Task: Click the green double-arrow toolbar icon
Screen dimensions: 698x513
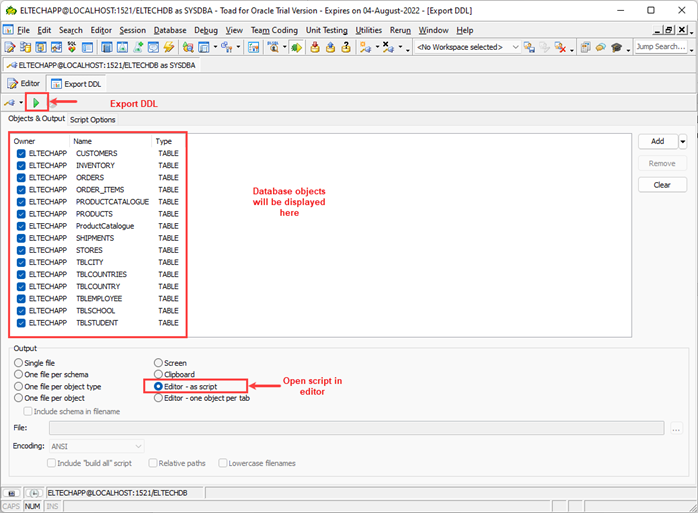Action: point(296,47)
